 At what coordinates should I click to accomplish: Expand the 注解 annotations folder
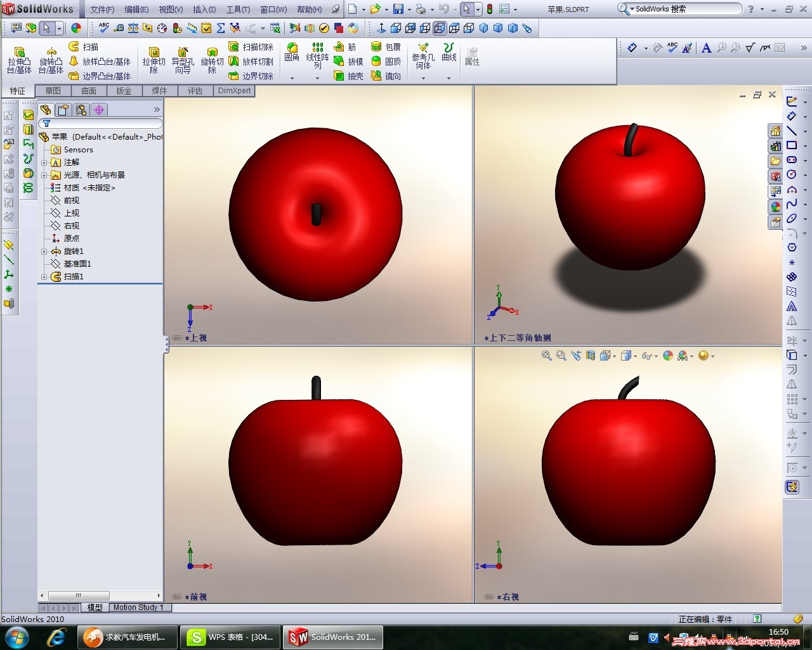pyautogui.click(x=44, y=162)
